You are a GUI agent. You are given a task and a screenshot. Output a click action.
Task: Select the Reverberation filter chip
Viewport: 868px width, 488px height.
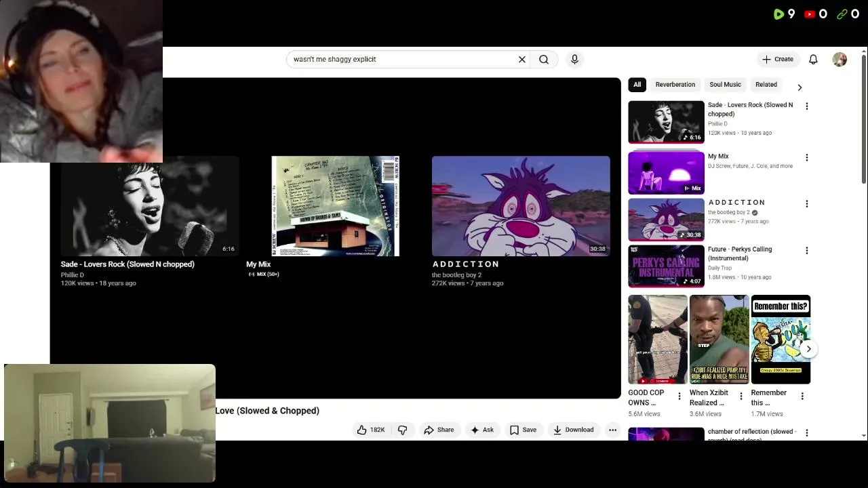pyautogui.click(x=675, y=85)
